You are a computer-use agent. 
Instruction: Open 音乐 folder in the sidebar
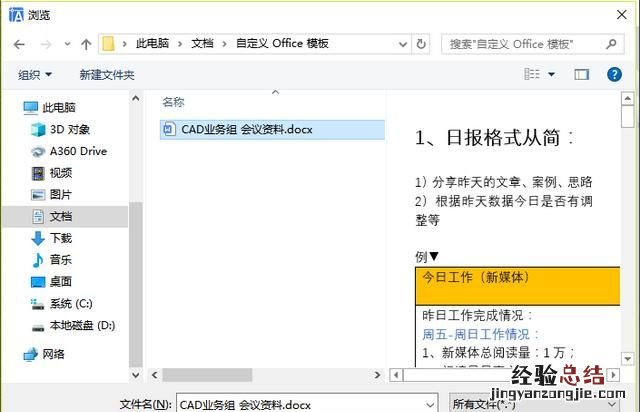[52, 260]
